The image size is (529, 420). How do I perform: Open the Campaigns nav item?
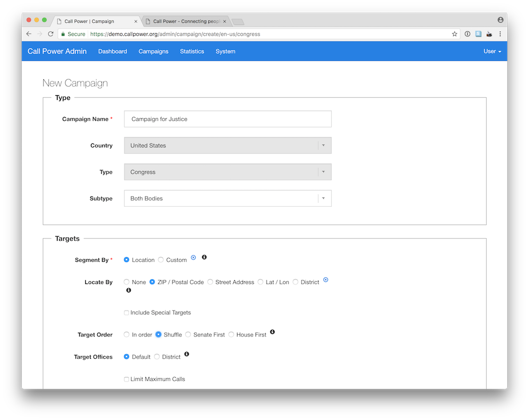pos(153,51)
